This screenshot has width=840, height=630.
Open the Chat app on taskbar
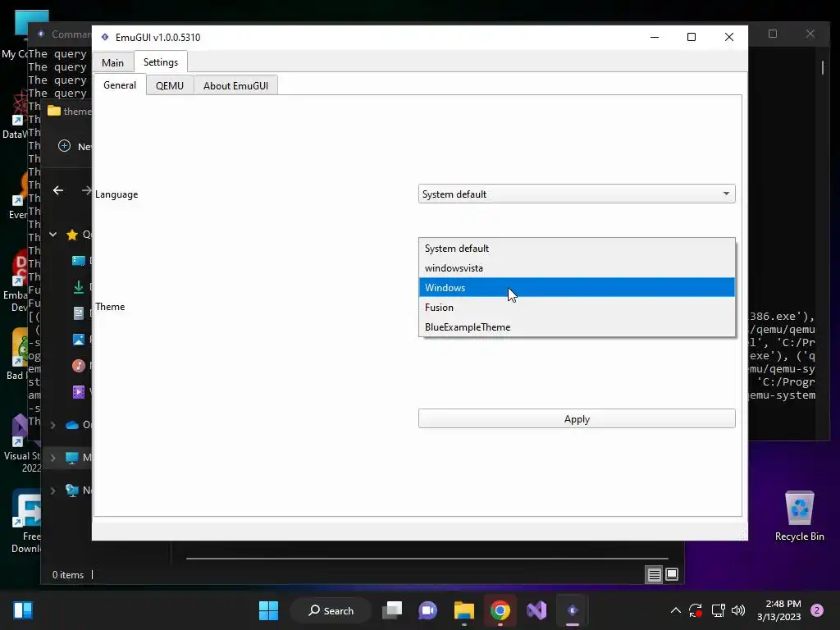pos(427,610)
